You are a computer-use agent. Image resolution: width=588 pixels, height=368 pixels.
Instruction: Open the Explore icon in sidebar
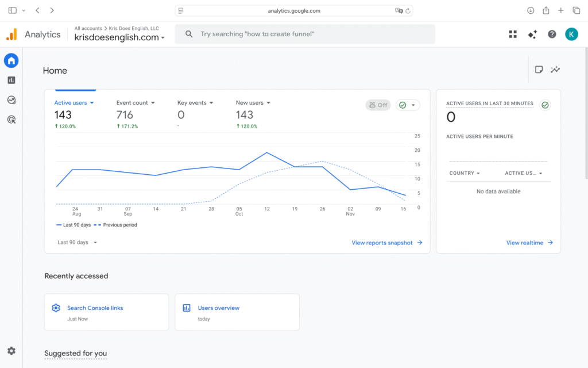11,100
